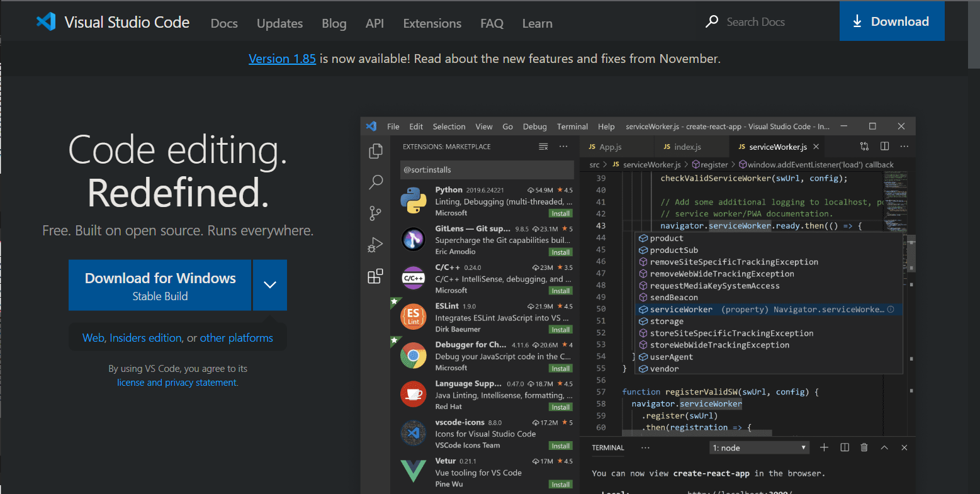Image resolution: width=980 pixels, height=494 pixels.
Task: Click the GitLens extension icon
Action: tap(414, 239)
